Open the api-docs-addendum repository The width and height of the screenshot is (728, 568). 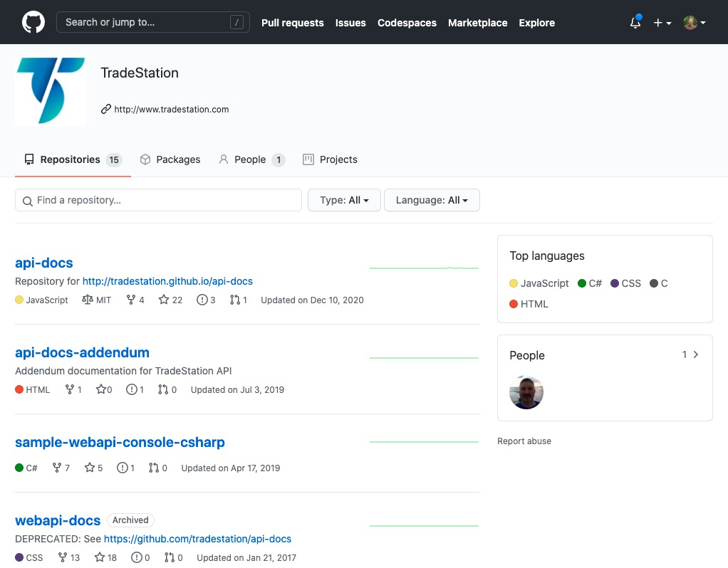82,352
